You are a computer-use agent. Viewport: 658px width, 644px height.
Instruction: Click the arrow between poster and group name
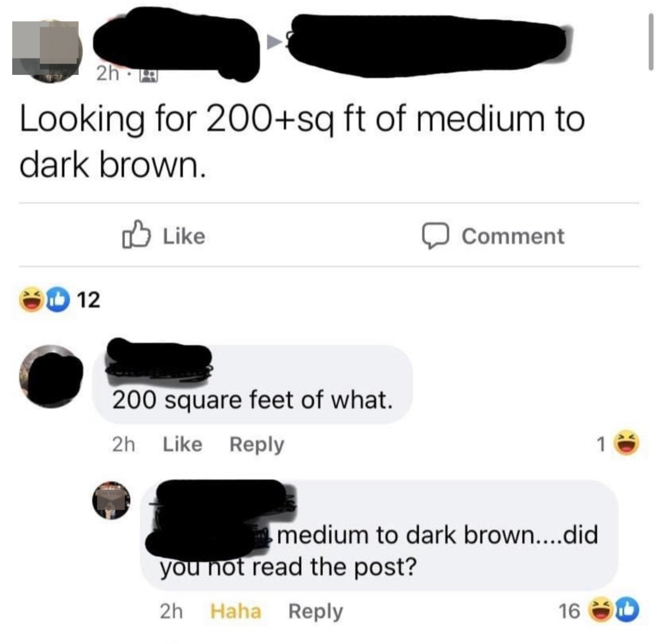pyautogui.click(x=274, y=42)
